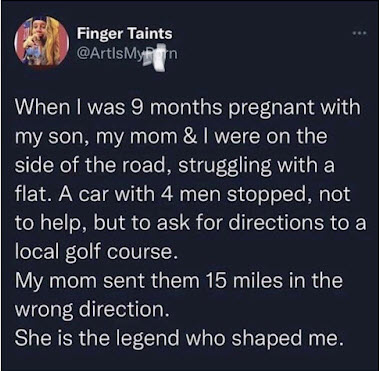The height and width of the screenshot is (371, 379).
Task: Open the Finger Taints display name
Action: point(125,34)
